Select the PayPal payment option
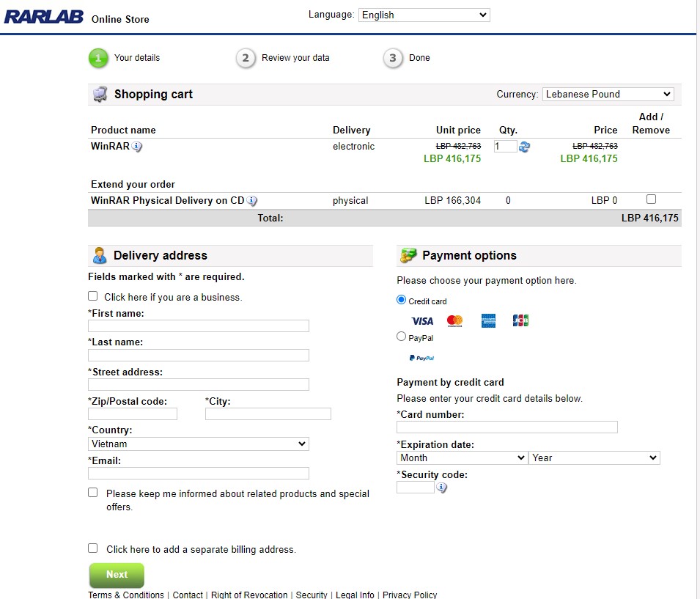This screenshot has width=700, height=599. click(401, 337)
